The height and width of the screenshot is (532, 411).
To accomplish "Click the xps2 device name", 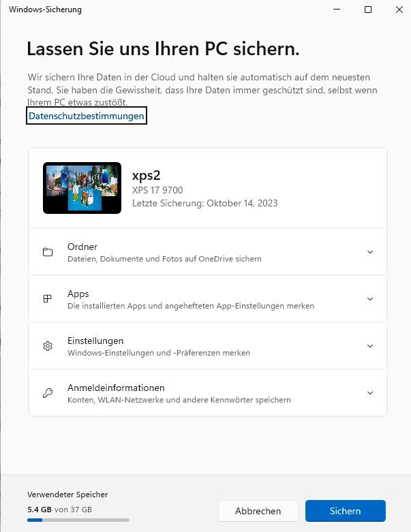I will (145, 176).
